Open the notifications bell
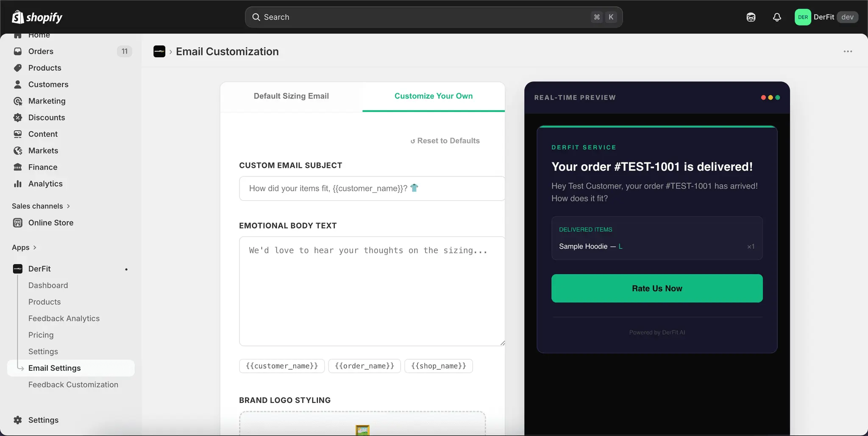Screen dimensions: 868x436 coord(777,17)
